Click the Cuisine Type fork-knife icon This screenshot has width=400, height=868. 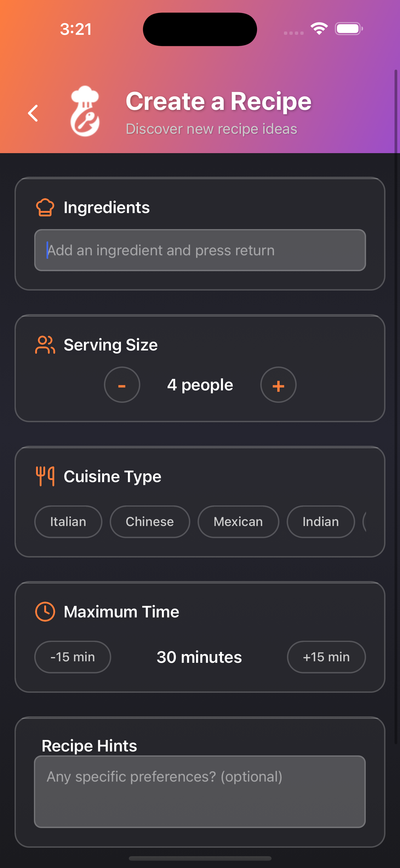(45, 476)
